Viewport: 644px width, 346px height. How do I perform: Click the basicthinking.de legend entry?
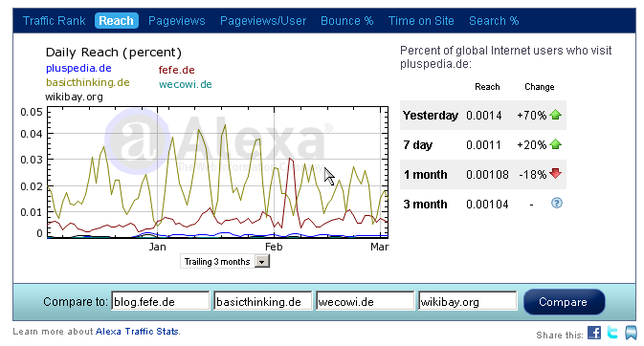pos(87,82)
